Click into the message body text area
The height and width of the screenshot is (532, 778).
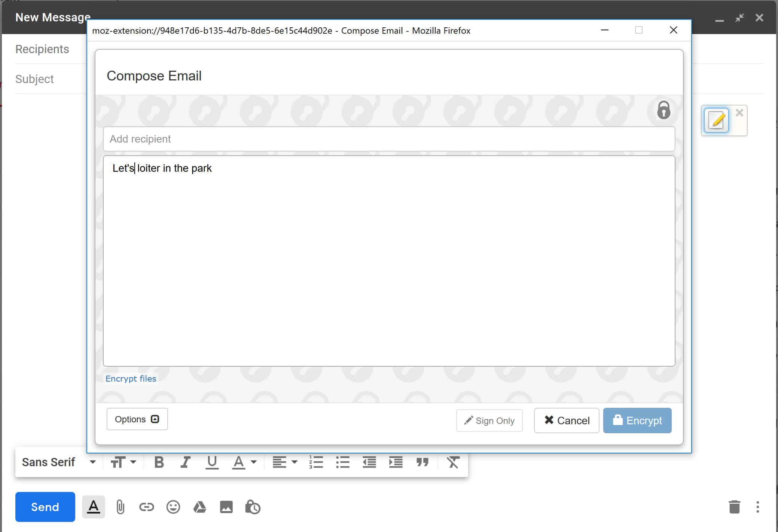(389, 261)
